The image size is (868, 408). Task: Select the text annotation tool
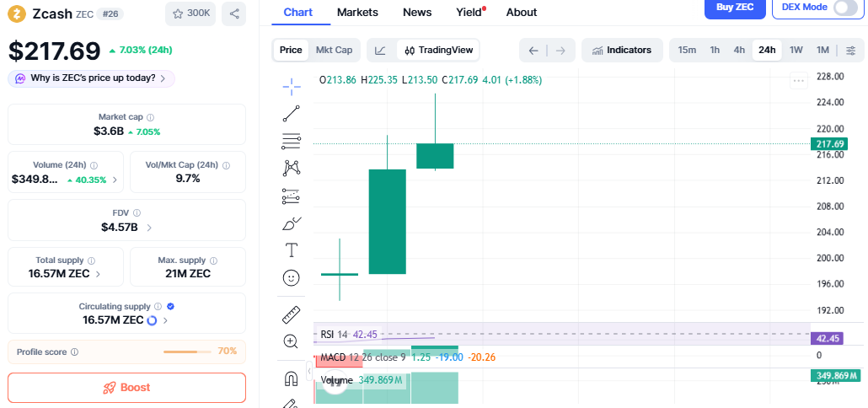pos(292,250)
